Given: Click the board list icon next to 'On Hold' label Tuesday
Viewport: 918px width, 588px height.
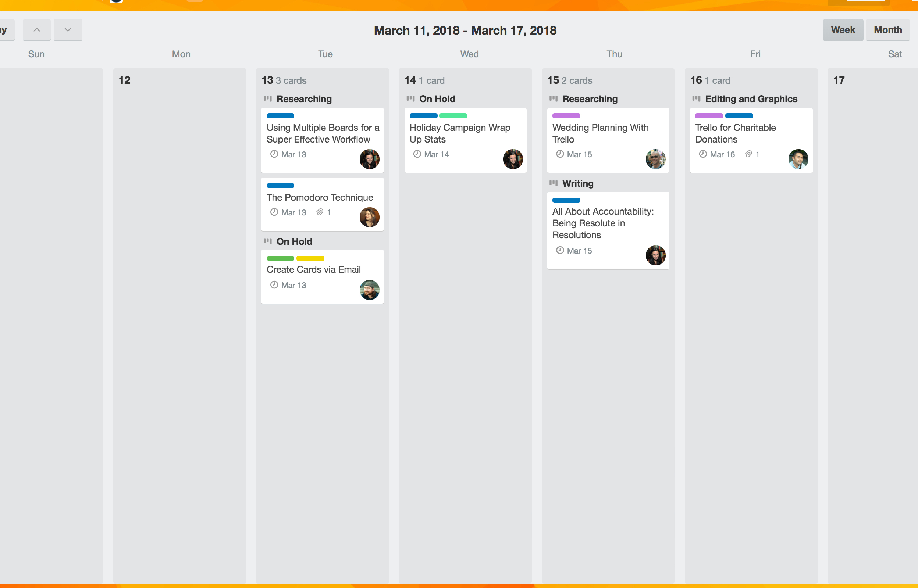Looking at the screenshot, I should pos(268,241).
